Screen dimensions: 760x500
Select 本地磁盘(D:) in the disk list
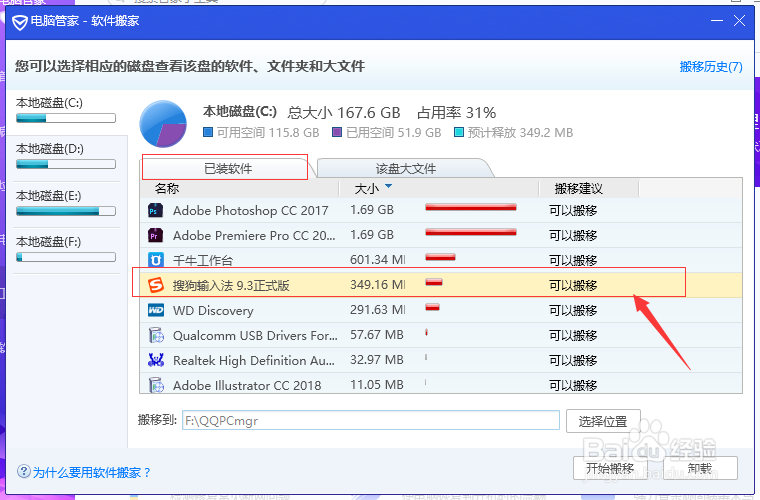[x=68, y=149]
